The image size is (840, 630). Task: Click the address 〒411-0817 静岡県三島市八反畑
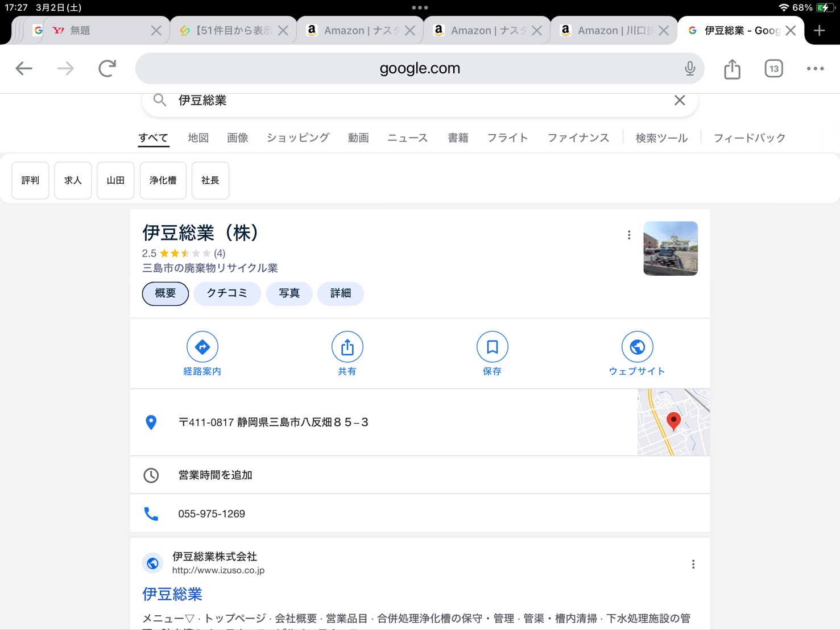coord(274,422)
